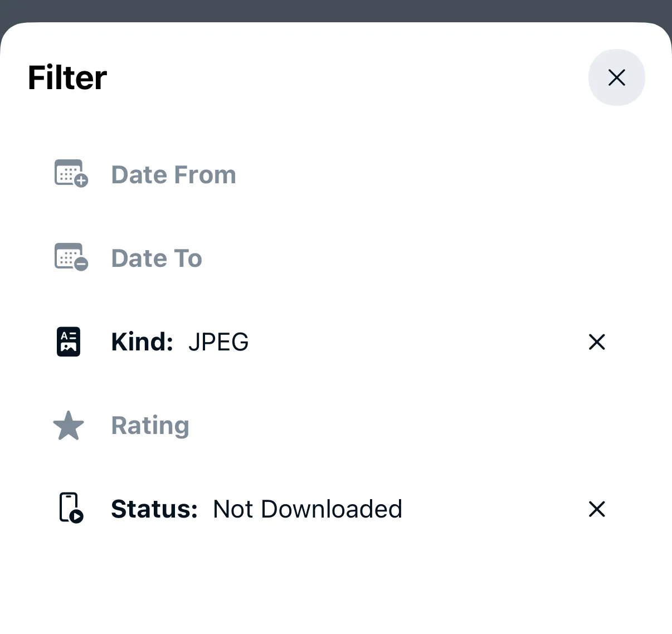Close the Filter panel
Screen dimensions: 672x634
616,77
